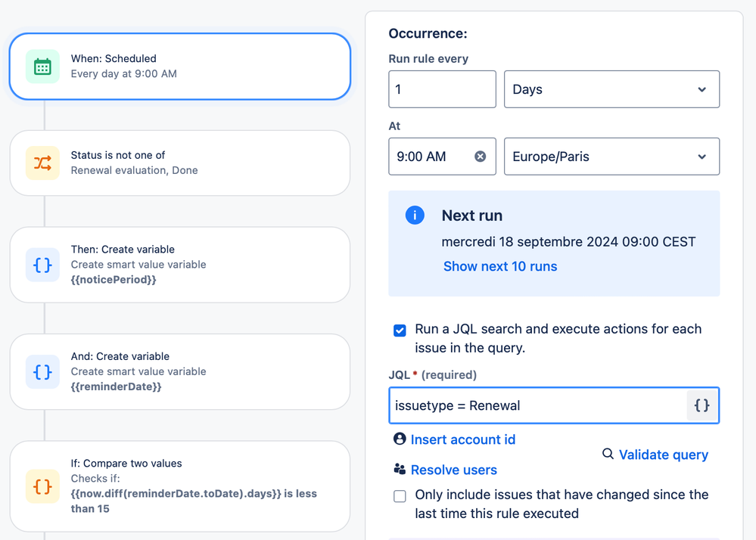756x540 pixels.
Task: Click the Validate query link
Action: (x=663, y=455)
